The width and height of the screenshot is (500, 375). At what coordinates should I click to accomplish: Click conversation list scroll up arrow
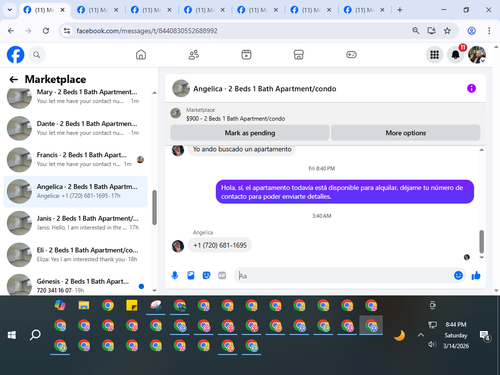pos(154,93)
